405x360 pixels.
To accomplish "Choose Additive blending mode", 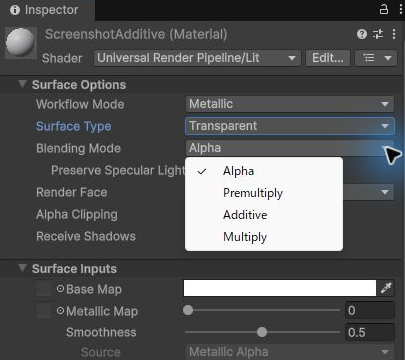I will [x=264, y=215].
